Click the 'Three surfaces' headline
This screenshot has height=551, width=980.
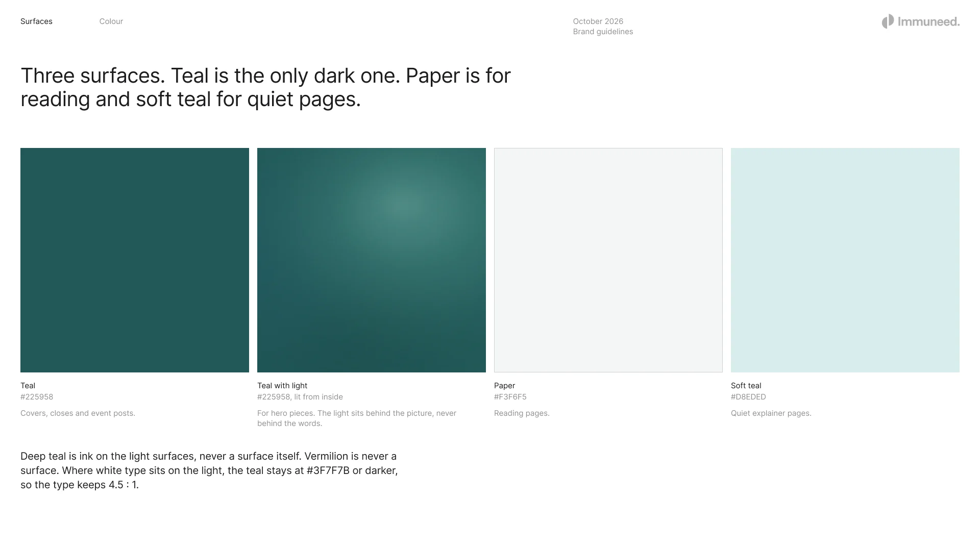tap(265, 87)
